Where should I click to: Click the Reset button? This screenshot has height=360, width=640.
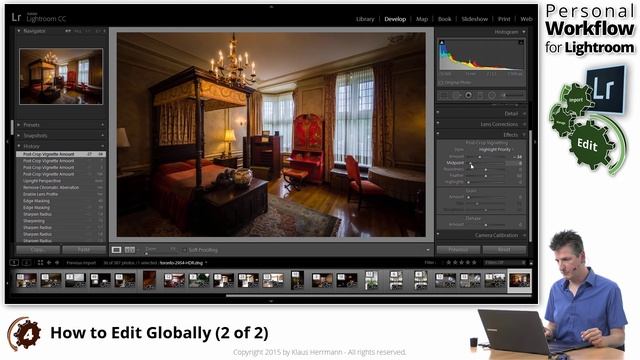[504, 249]
